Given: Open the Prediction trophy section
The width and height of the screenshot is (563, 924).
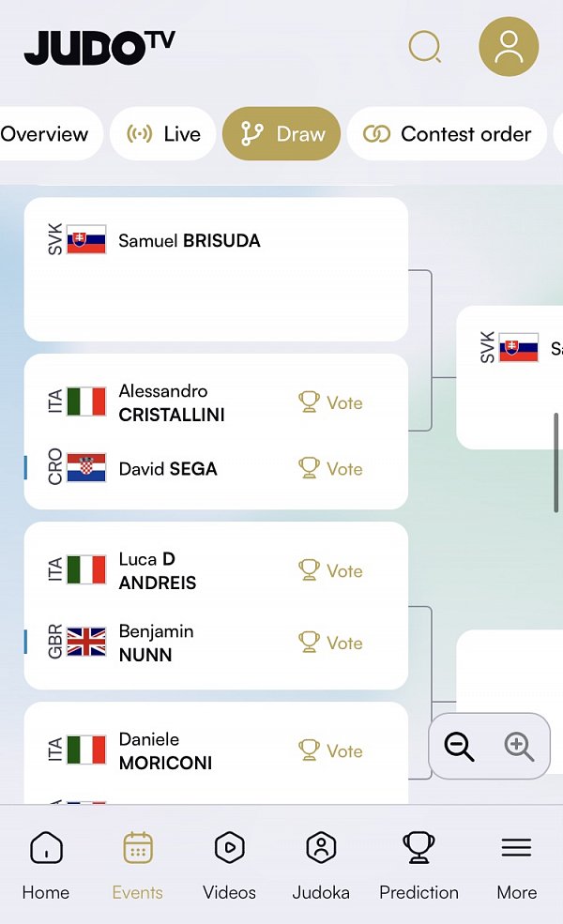Looking at the screenshot, I should click(x=418, y=865).
